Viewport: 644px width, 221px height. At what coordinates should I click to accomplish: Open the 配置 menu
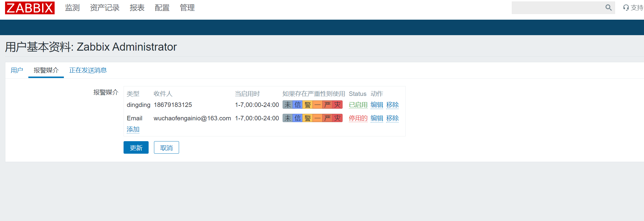(162, 8)
